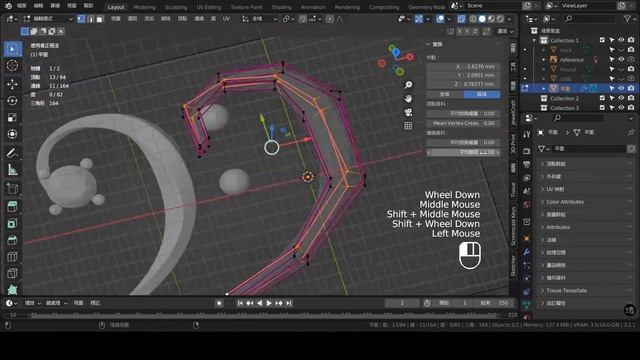Screen dimensions: 640x360
Task: Select the Bevel tool
Action: point(12,240)
